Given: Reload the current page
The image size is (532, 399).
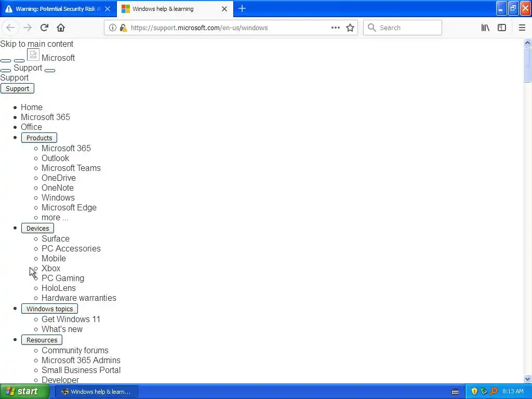Looking at the screenshot, I should 44,28.
